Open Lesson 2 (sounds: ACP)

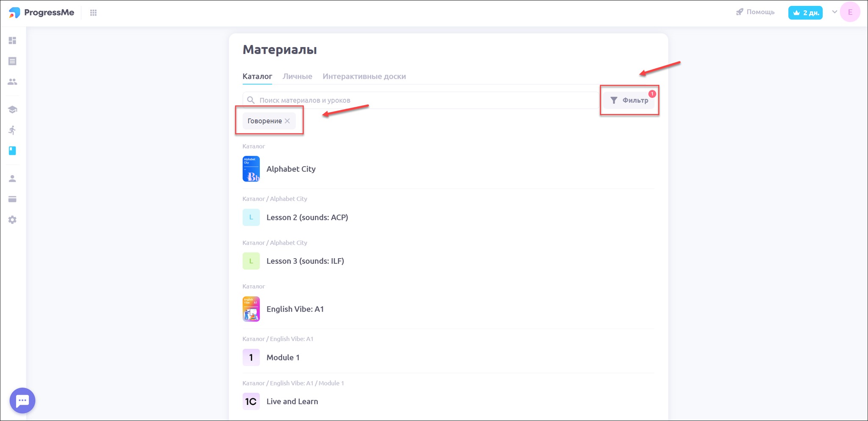click(307, 217)
